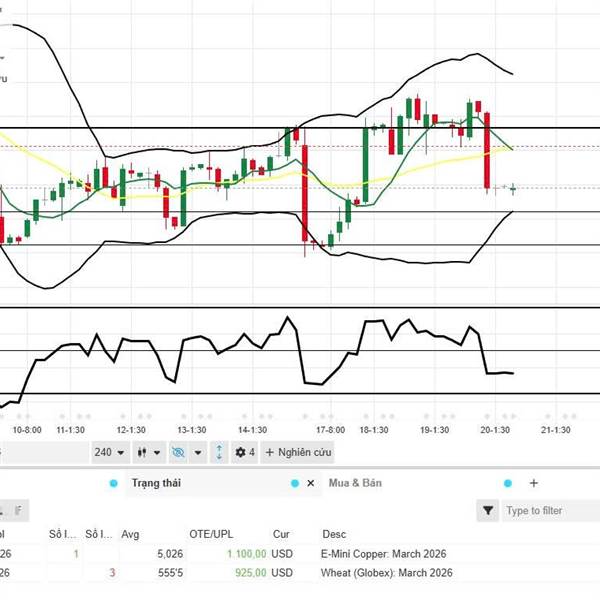The image size is (600, 600).
Task: Switch to the Trạng thái tab
Action: (156, 483)
